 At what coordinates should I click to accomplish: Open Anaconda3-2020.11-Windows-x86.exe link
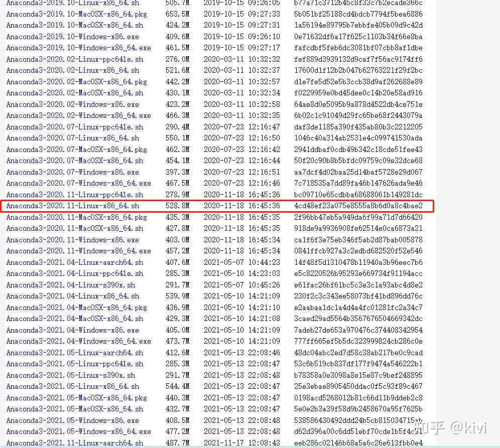pyautogui.click(x=73, y=240)
